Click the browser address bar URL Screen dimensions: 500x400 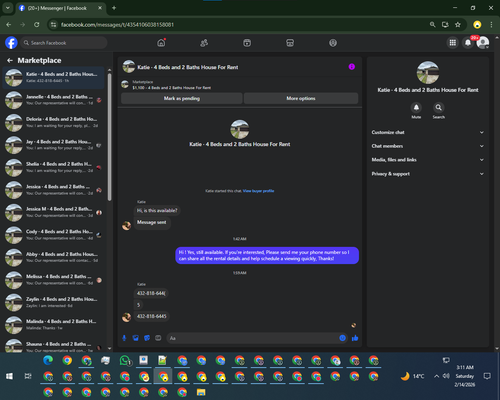(x=117, y=25)
